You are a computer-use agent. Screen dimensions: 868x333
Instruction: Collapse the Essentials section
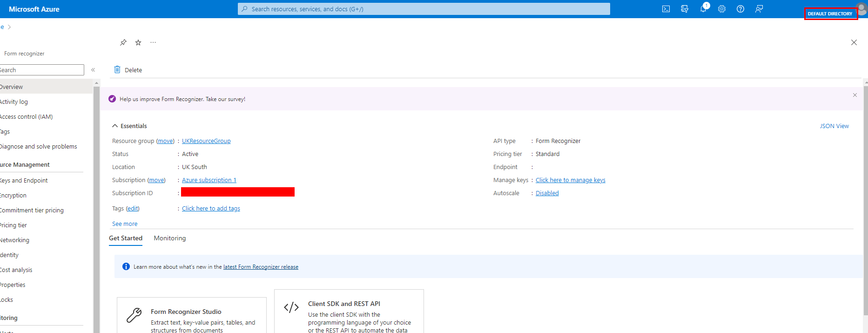pyautogui.click(x=115, y=126)
